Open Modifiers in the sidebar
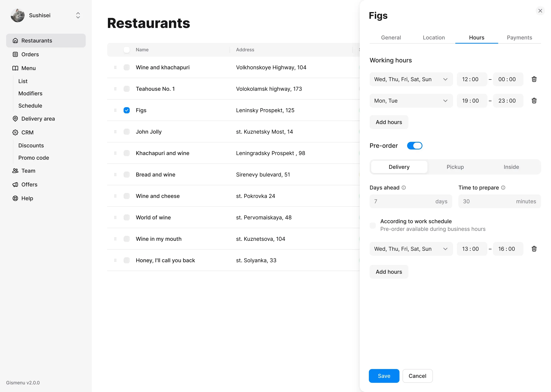The height and width of the screenshot is (392, 551). [x=30, y=93]
